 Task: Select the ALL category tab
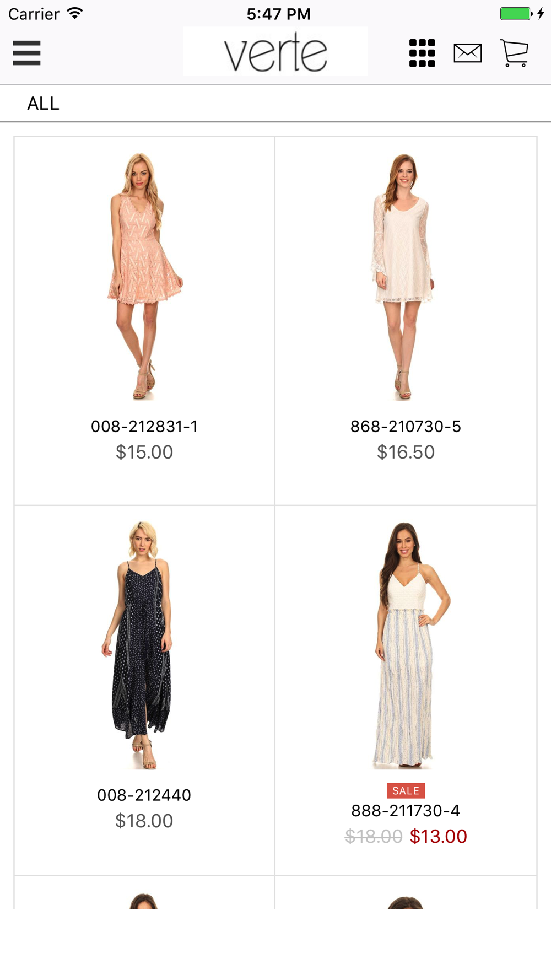[43, 103]
